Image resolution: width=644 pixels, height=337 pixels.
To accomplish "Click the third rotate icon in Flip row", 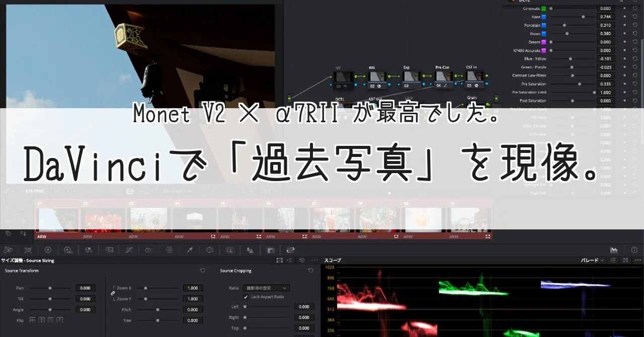I will click(51, 320).
